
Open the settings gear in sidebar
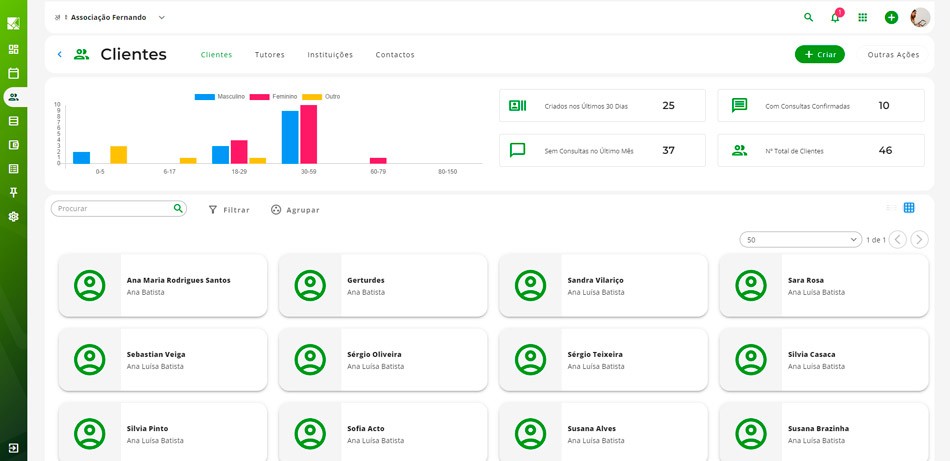pos(13,216)
